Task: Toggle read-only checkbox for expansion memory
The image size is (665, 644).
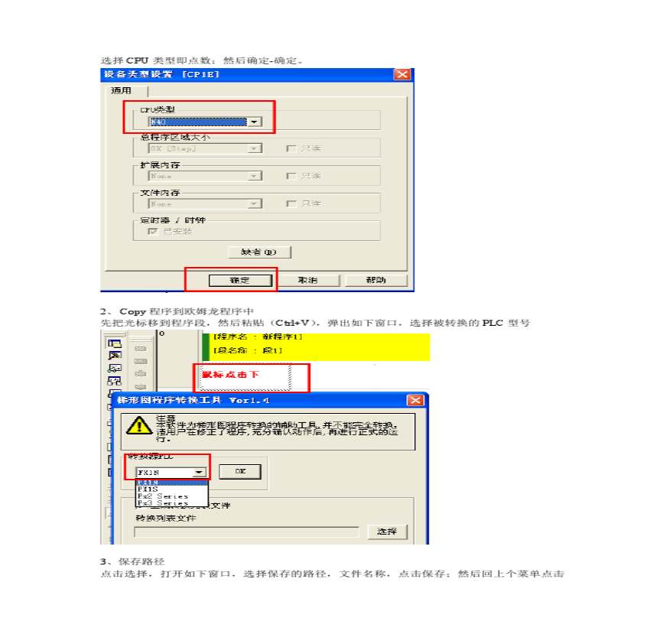Action: [x=291, y=176]
